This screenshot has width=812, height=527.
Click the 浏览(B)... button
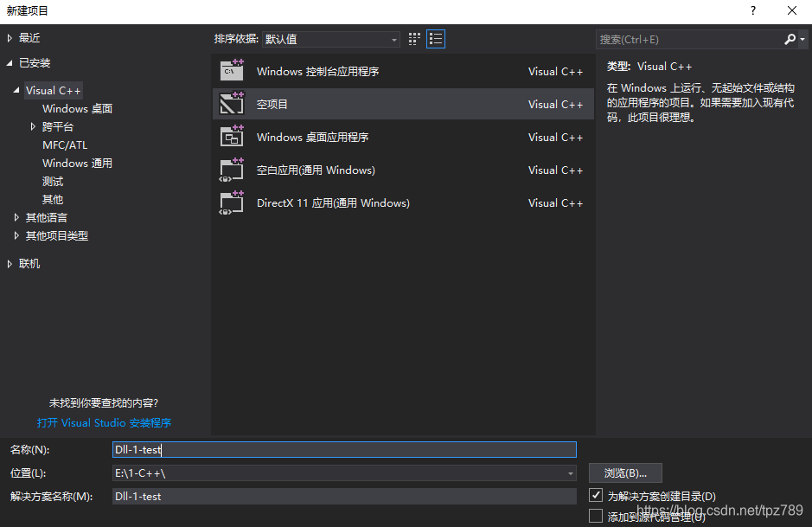[625, 473]
